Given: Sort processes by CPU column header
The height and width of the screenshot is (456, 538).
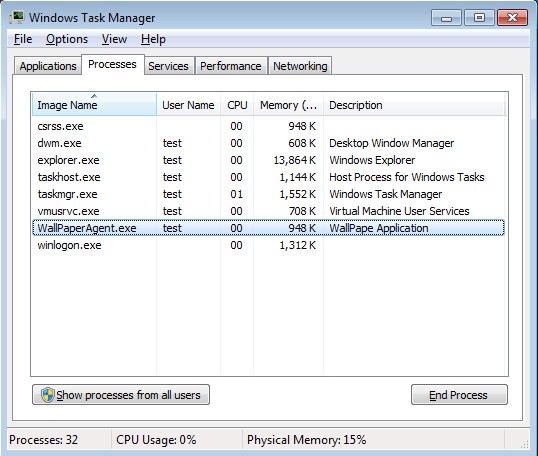Looking at the screenshot, I should pyautogui.click(x=237, y=105).
